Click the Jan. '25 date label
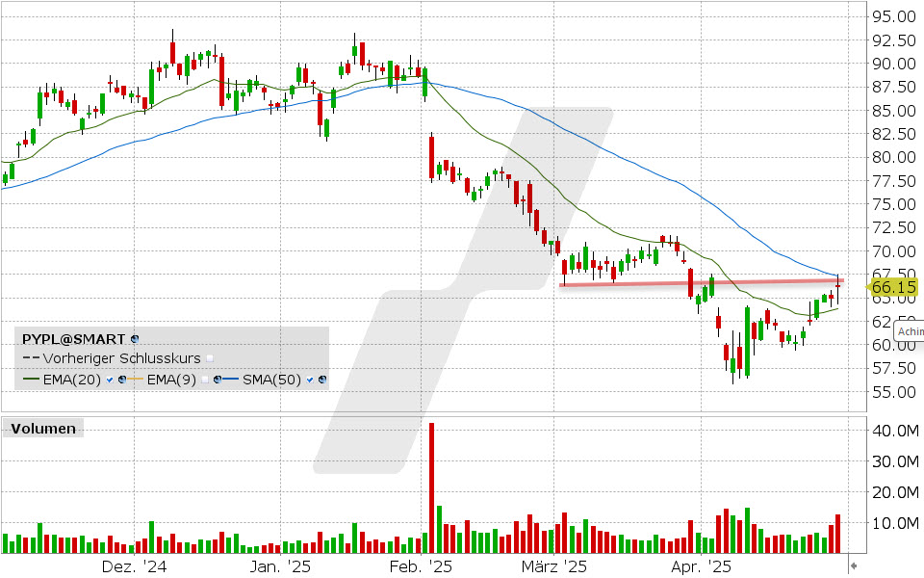 280,566
